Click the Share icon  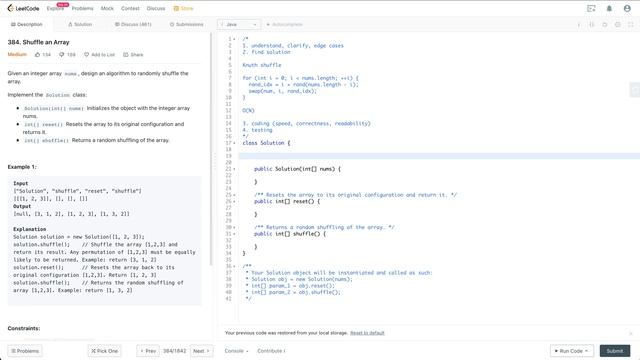(x=126, y=55)
